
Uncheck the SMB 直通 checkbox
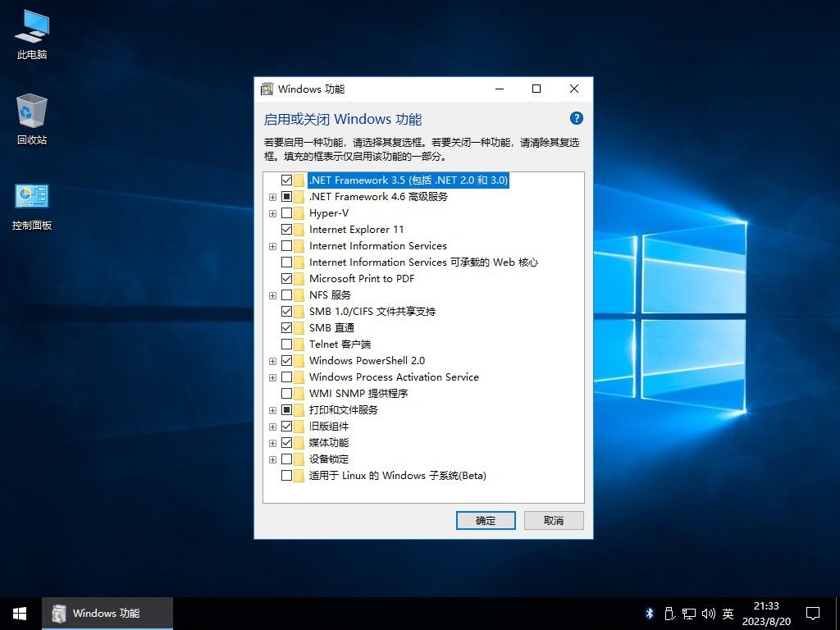(286, 328)
